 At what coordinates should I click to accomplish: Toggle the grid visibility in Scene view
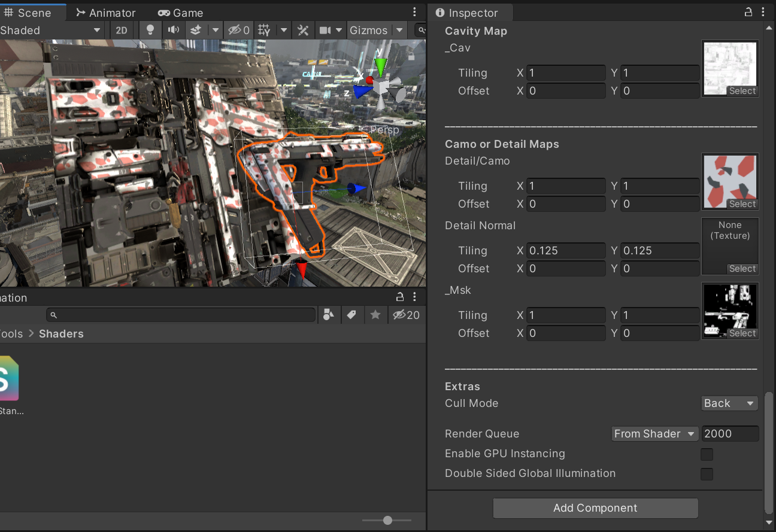(x=263, y=30)
